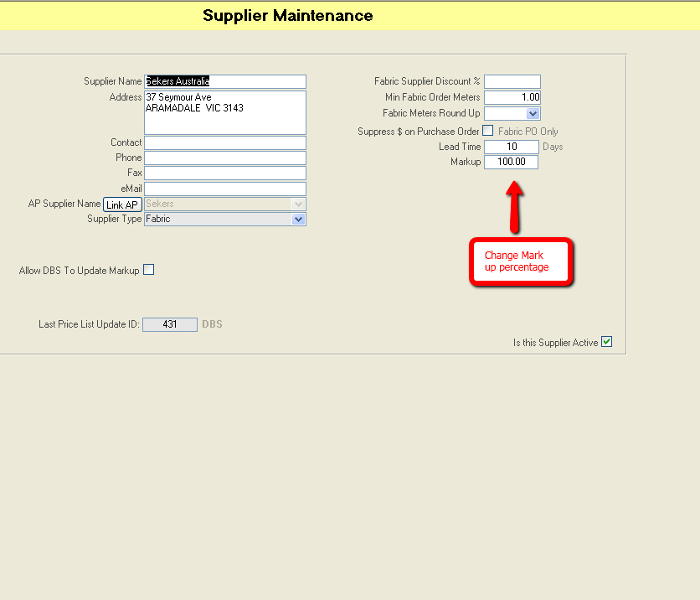
Task: Click the eMail field
Action: (x=224, y=189)
